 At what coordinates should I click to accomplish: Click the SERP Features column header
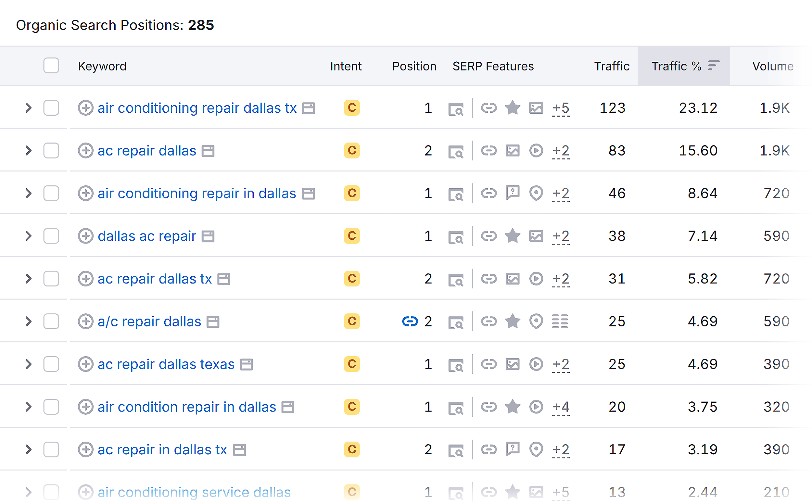pyautogui.click(x=493, y=66)
